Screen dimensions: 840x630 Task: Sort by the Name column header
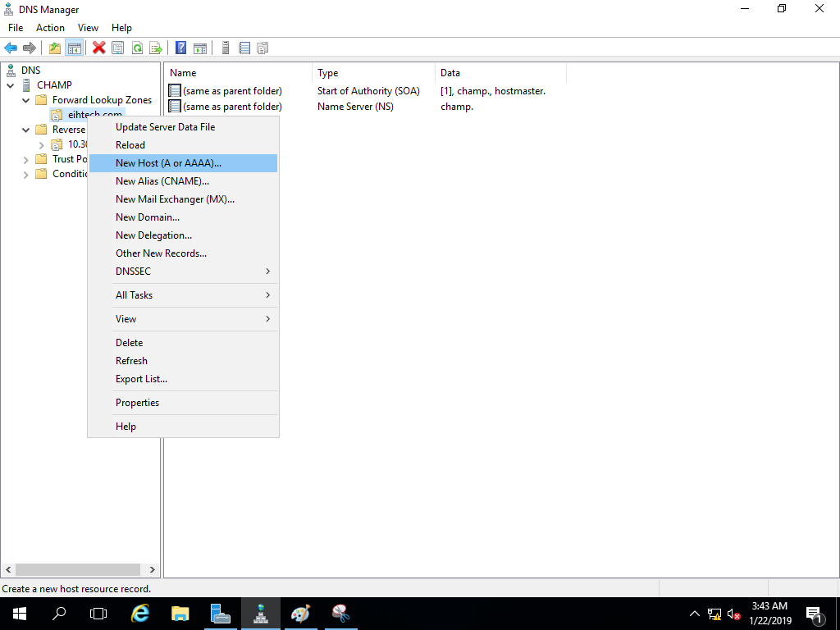point(239,73)
